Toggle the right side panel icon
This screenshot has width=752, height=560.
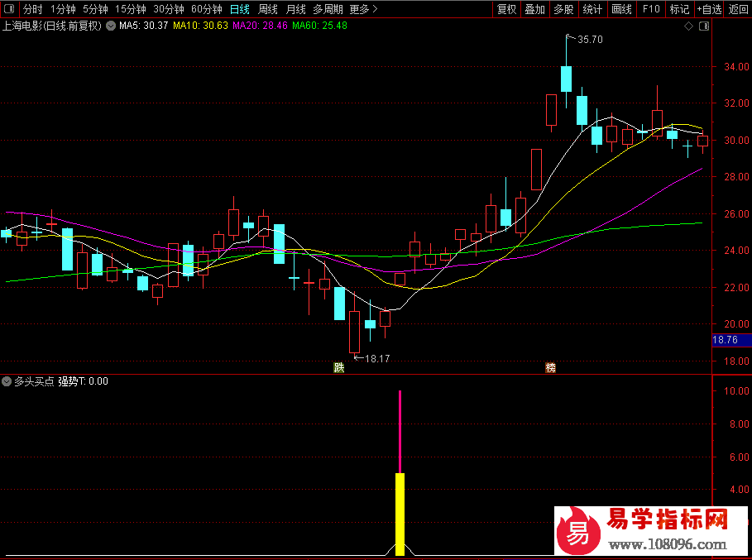pyautogui.click(x=703, y=26)
